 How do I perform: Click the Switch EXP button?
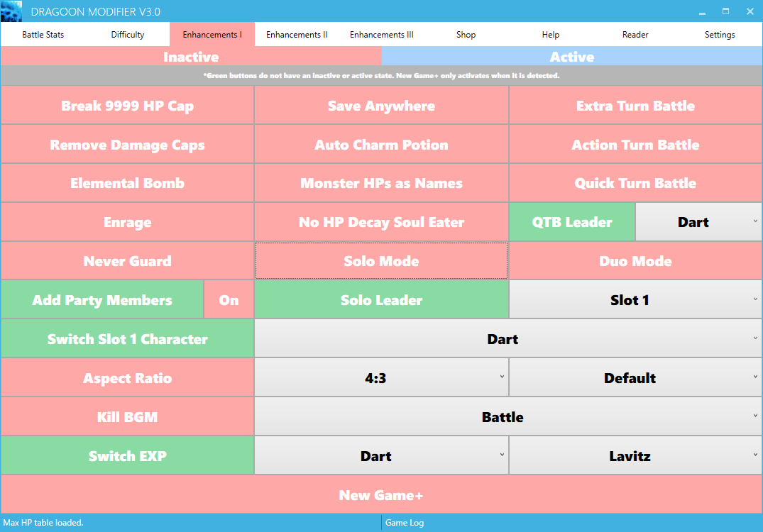point(127,456)
